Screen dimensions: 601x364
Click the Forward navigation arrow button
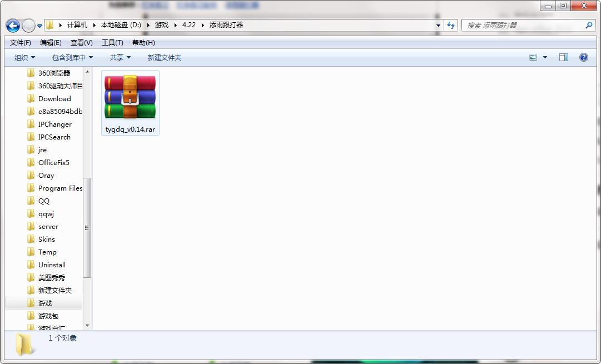point(28,26)
